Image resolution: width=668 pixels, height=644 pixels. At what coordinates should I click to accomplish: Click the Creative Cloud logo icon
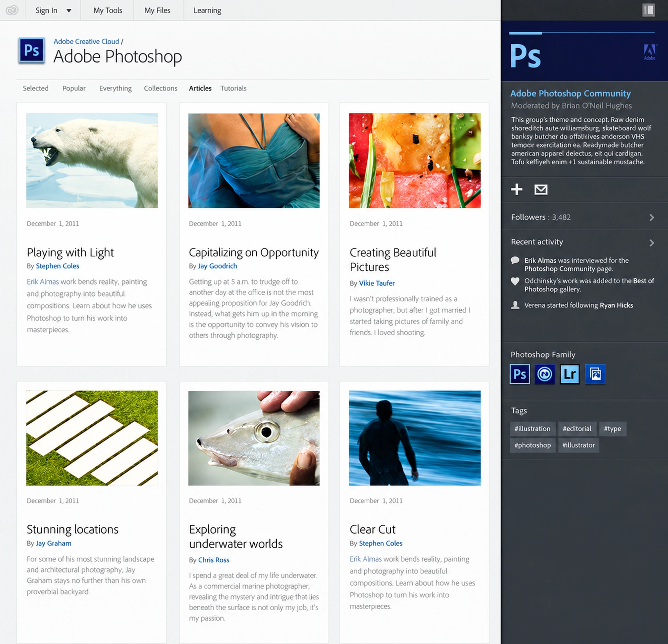[12, 10]
